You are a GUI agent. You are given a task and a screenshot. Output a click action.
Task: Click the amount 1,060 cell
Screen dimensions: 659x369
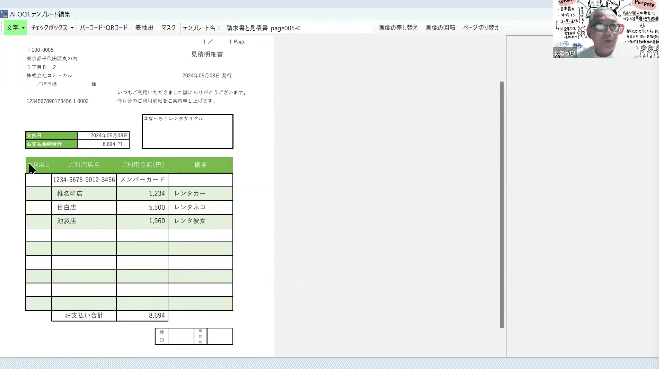tap(142, 221)
